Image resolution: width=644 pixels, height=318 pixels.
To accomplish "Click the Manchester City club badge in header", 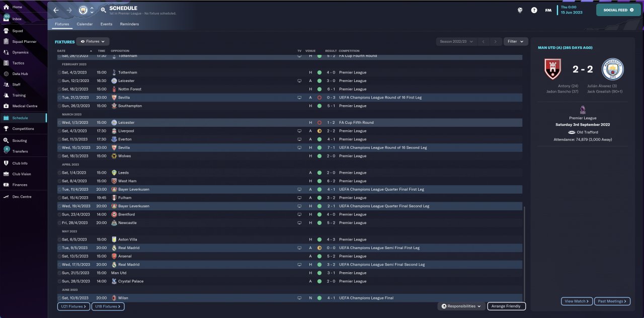I will click(x=84, y=10).
